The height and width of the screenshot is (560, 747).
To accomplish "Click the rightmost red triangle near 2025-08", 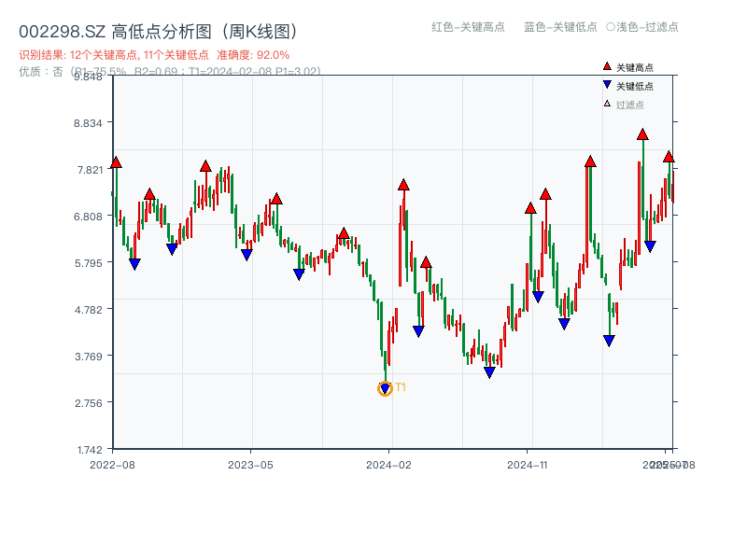I will click(x=669, y=158).
